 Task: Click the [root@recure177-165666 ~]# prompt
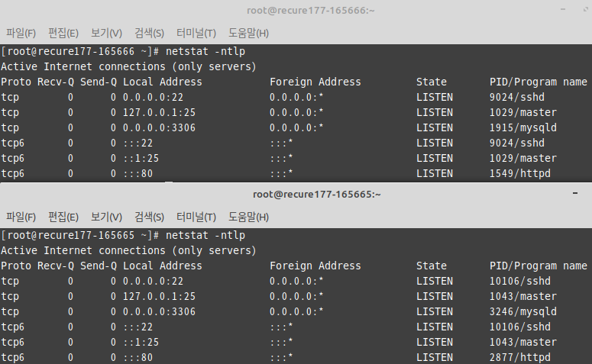point(79,52)
